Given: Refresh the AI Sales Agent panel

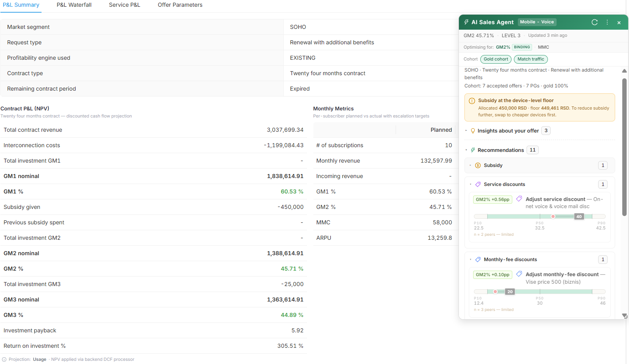Looking at the screenshot, I should pyautogui.click(x=595, y=22).
